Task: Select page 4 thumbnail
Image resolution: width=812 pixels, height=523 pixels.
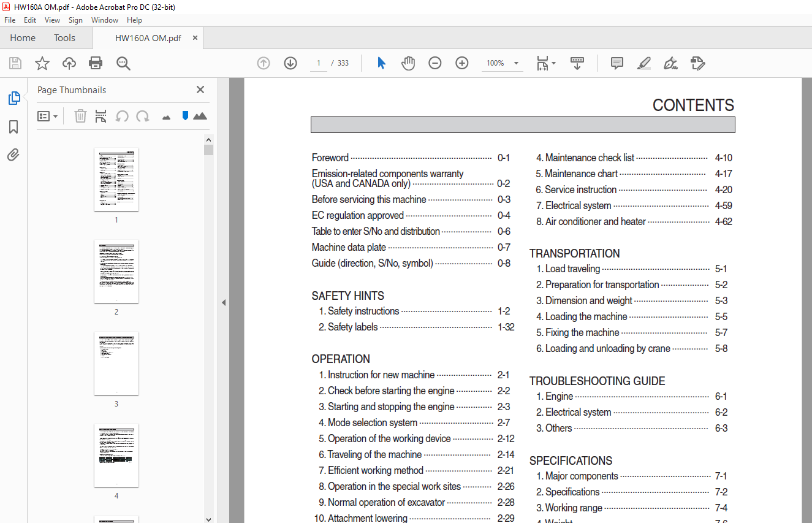Action: [116, 455]
